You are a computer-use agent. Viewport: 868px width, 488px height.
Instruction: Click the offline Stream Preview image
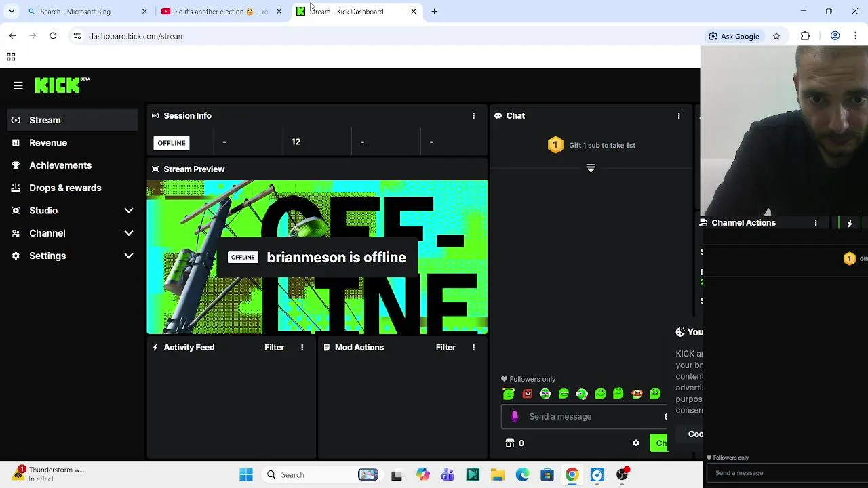pyautogui.click(x=317, y=258)
